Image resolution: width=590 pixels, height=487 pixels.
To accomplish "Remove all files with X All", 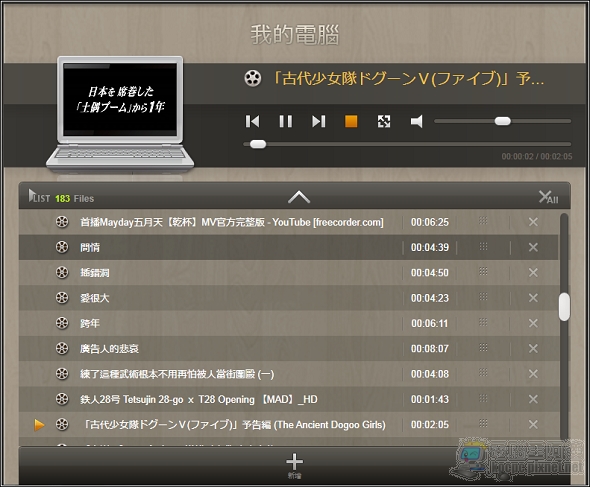I will (548, 197).
